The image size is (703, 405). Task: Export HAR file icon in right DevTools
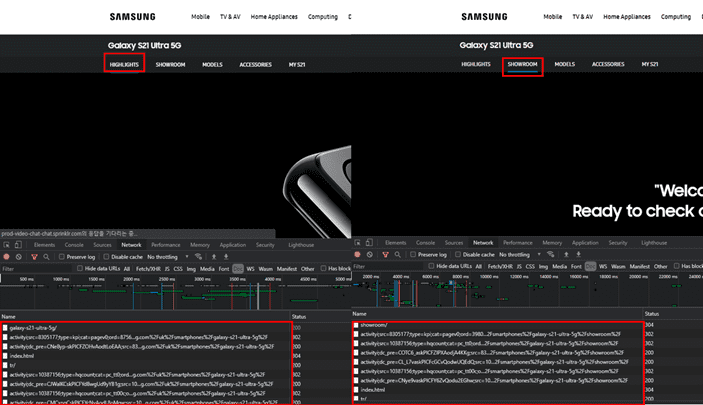[578, 254]
